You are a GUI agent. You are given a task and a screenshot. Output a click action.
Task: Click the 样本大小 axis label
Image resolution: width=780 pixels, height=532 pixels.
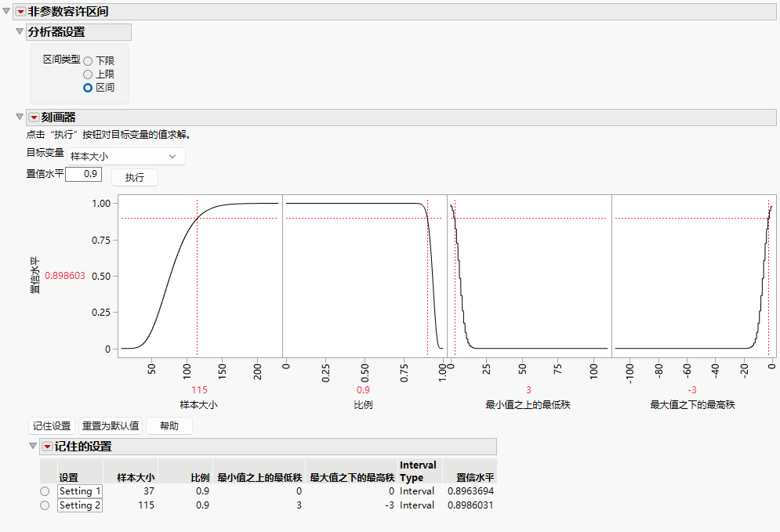[198, 405]
